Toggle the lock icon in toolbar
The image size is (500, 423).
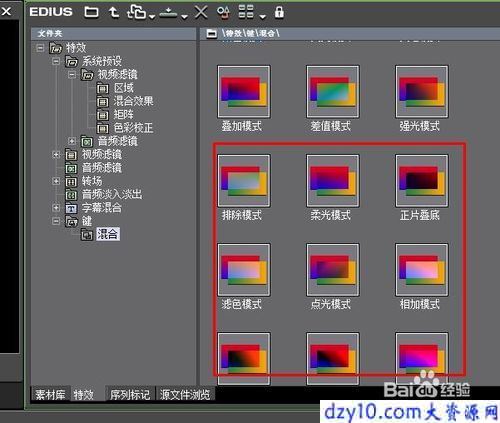click(x=279, y=12)
